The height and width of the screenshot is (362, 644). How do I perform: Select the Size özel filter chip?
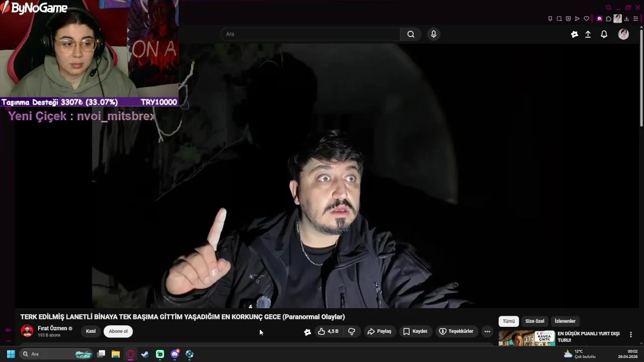tap(535, 321)
